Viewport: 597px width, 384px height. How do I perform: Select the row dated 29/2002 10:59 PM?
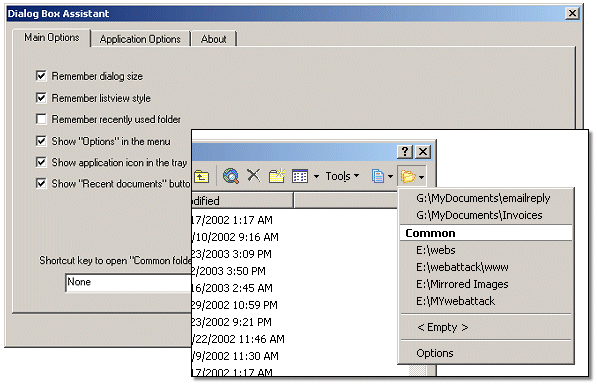click(235, 305)
